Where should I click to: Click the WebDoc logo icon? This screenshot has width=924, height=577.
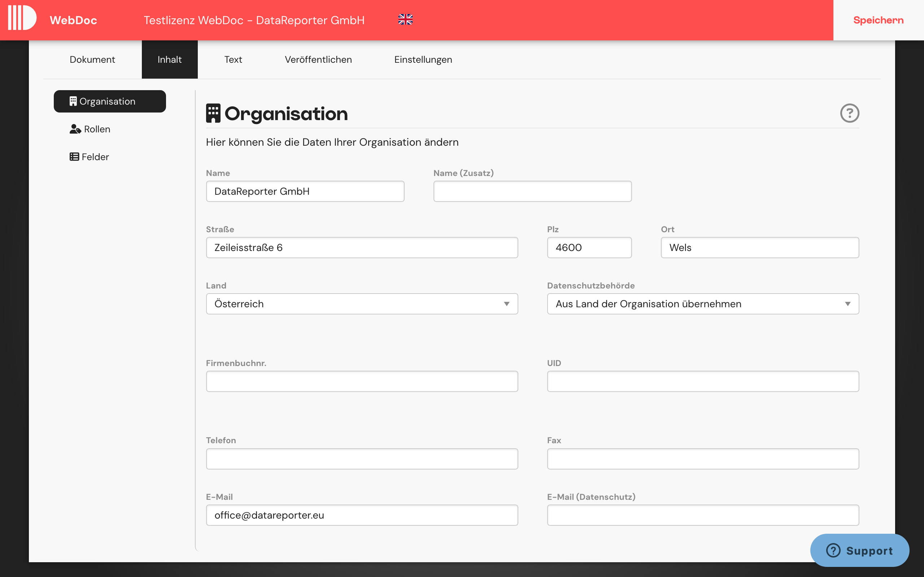tap(22, 17)
